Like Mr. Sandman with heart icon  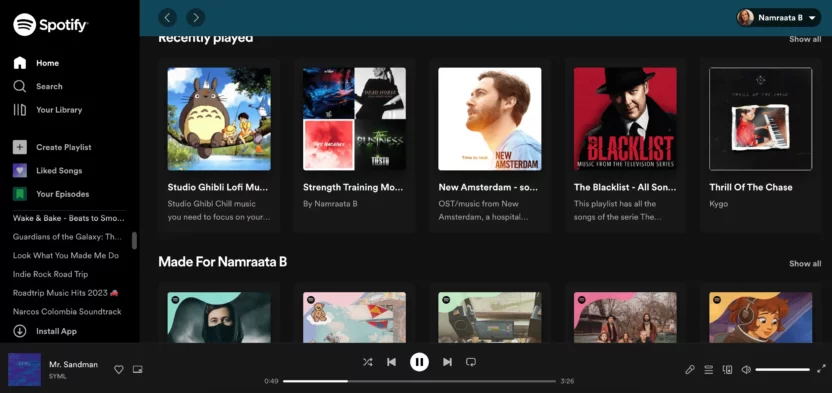(x=119, y=370)
